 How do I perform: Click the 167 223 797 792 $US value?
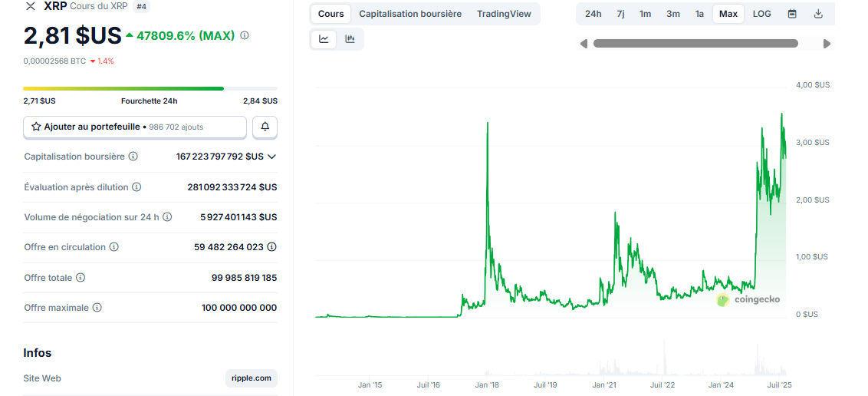(x=220, y=157)
